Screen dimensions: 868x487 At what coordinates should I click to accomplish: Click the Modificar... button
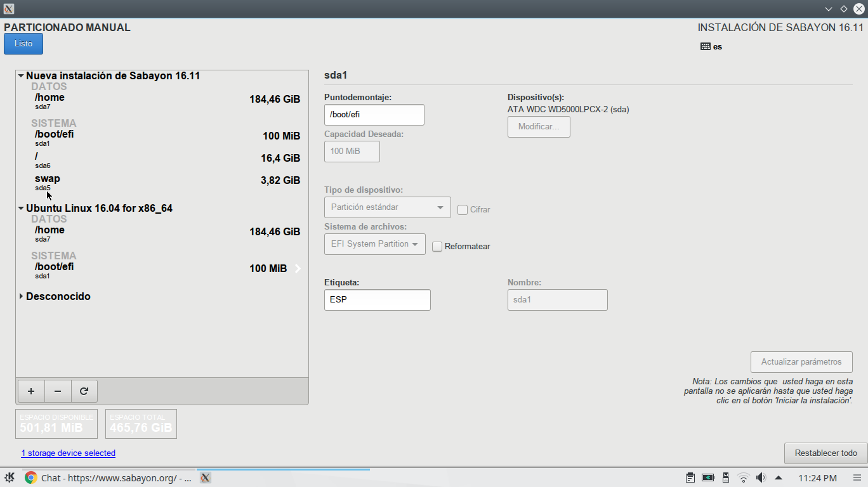[x=539, y=127]
